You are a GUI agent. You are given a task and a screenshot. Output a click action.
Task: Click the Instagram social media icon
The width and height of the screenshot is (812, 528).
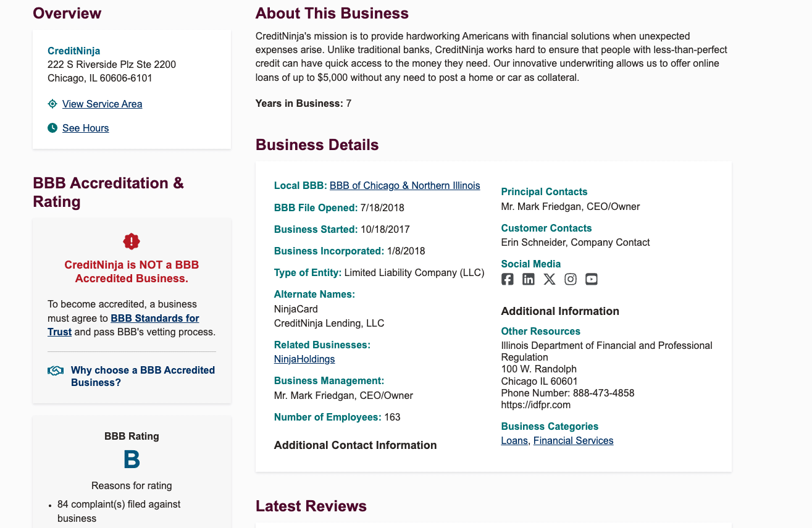point(570,279)
